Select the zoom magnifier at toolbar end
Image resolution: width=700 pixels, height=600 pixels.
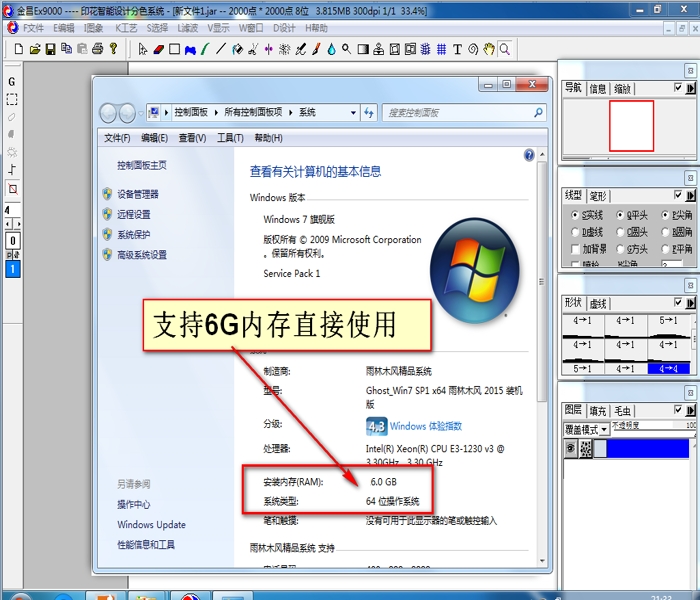(x=504, y=49)
